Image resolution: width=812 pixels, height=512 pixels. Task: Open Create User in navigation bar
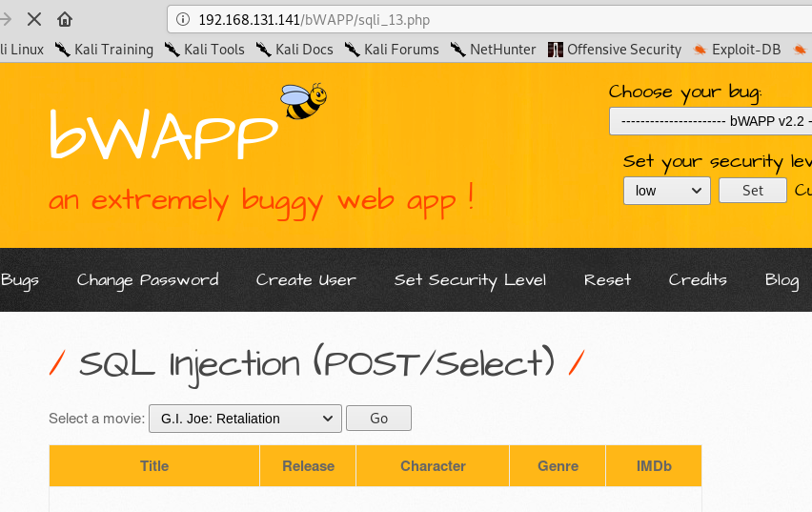point(306,280)
